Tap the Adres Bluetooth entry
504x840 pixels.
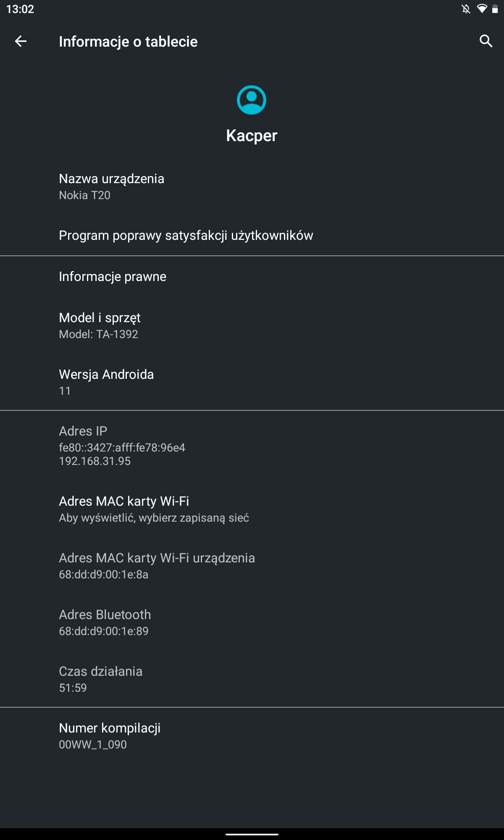coord(252,622)
